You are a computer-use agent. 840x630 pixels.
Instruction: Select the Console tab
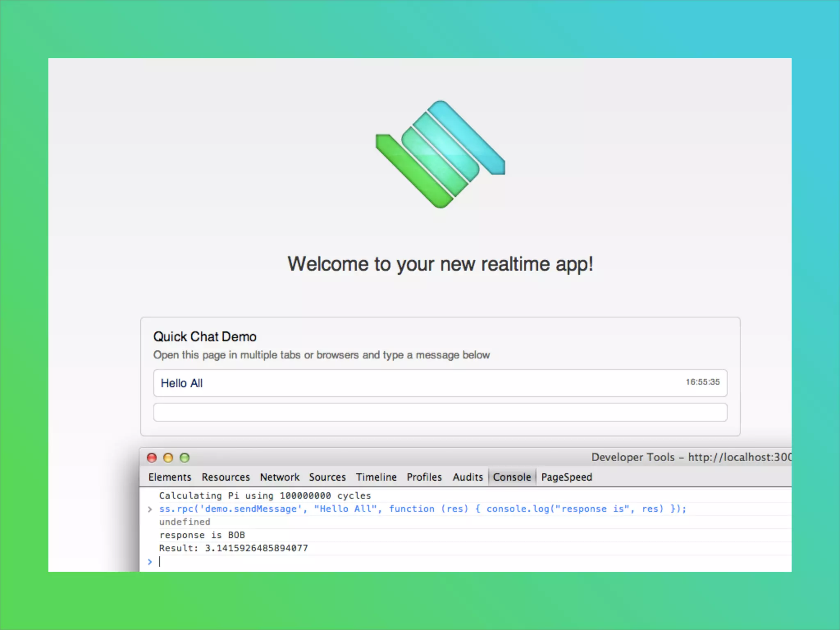point(512,477)
